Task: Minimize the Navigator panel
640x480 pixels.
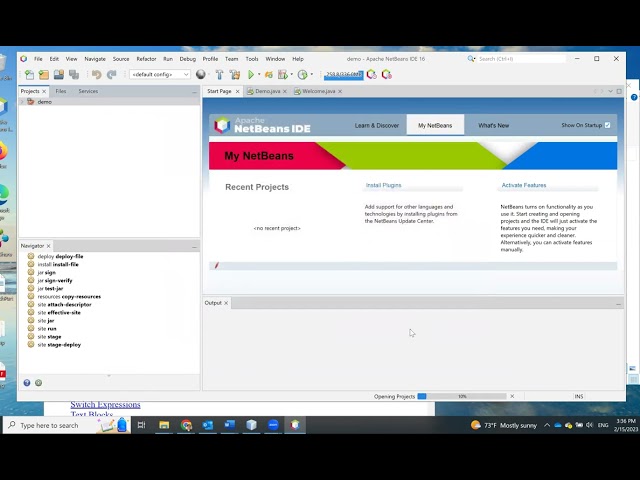Action: 194,247
